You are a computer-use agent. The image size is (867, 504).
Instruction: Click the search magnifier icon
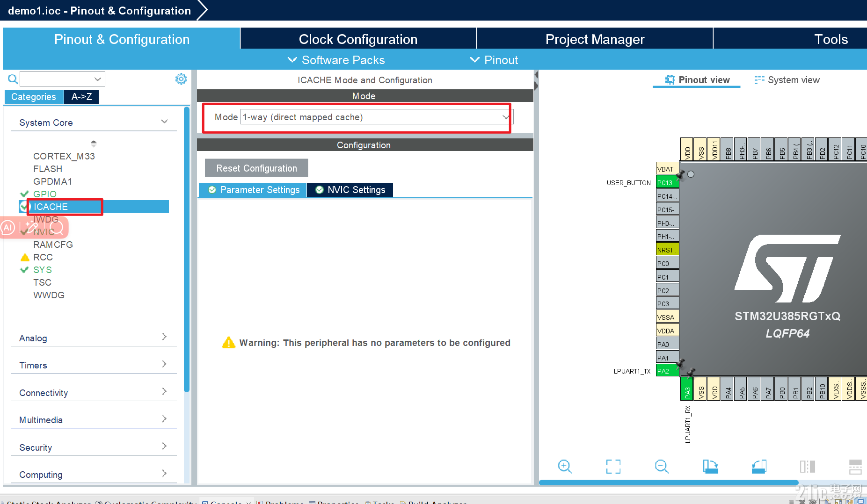tap(13, 79)
